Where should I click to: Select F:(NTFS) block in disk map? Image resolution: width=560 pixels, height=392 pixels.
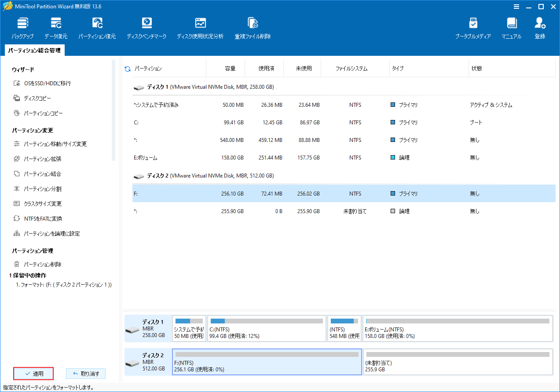pyautogui.click(x=267, y=362)
